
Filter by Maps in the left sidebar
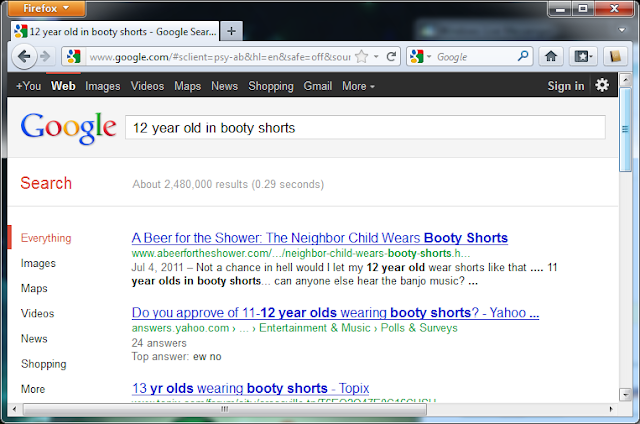pos(34,288)
